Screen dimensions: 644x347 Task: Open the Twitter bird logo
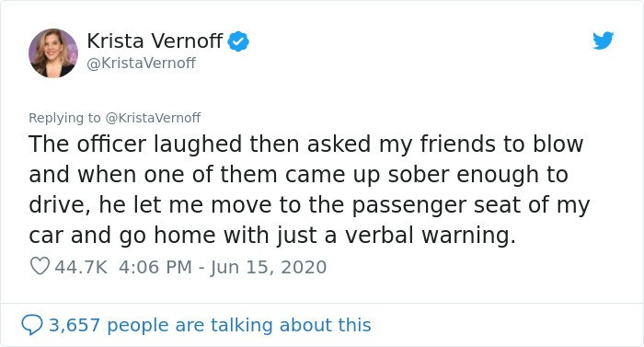[x=603, y=40]
